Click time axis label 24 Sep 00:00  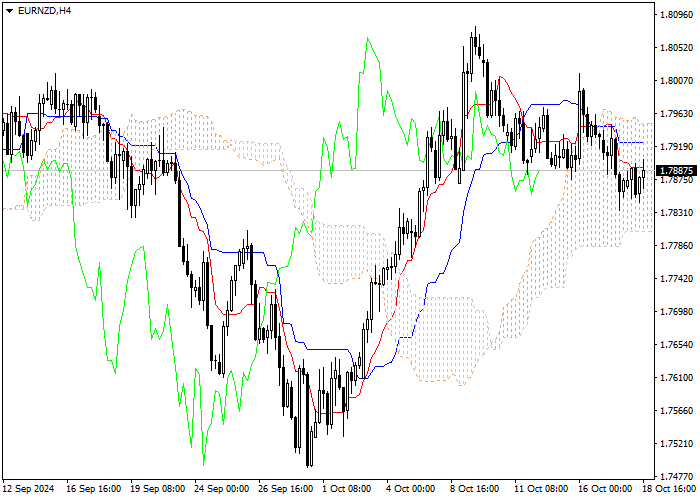click(x=222, y=489)
